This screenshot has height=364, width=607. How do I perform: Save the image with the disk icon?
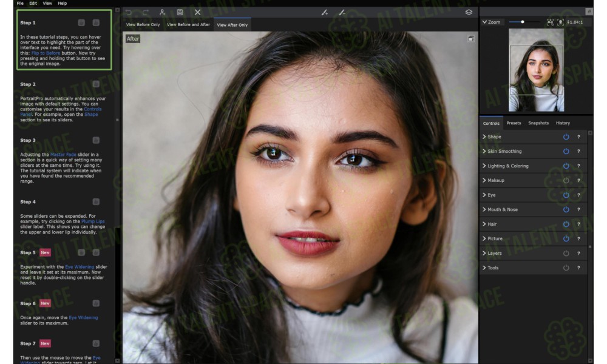180,12
